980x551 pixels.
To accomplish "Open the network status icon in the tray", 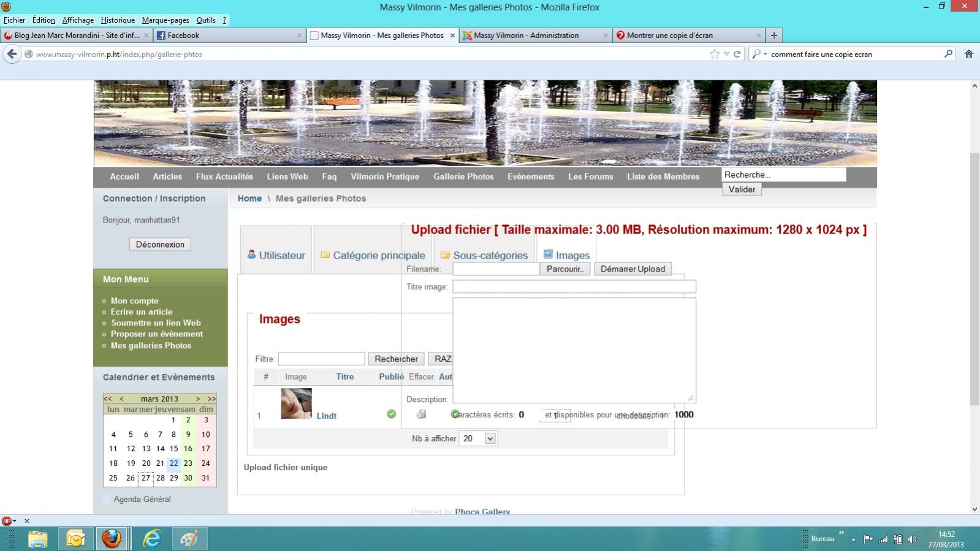I will pyautogui.click(x=883, y=539).
